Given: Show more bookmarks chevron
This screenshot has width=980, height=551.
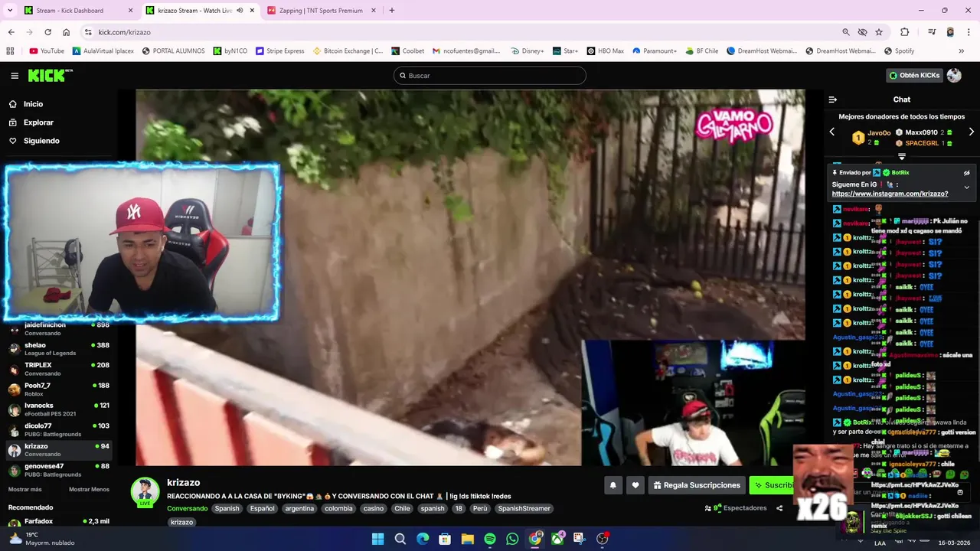Looking at the screenshot, I should (962, 51).
